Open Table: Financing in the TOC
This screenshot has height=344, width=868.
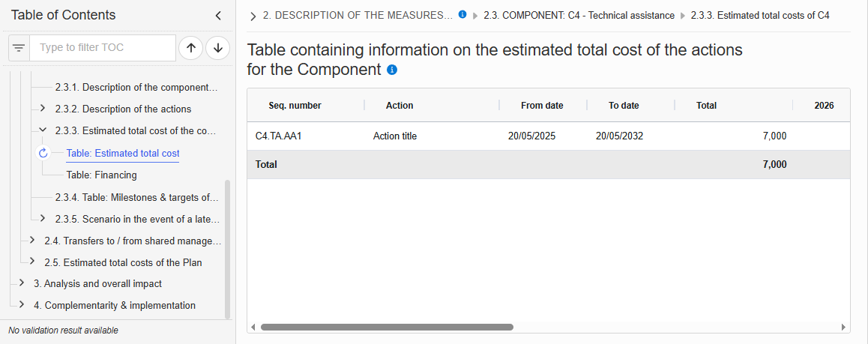coord(101,175)
